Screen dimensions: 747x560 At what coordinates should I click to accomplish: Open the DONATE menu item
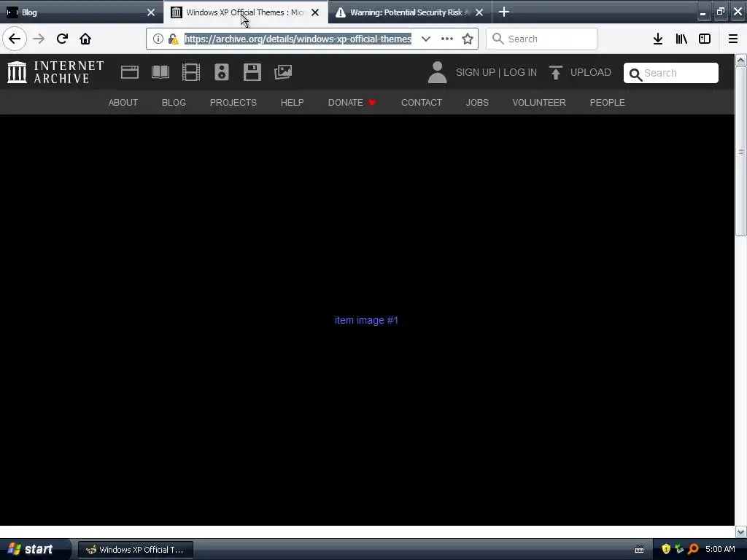pos(352,102)
